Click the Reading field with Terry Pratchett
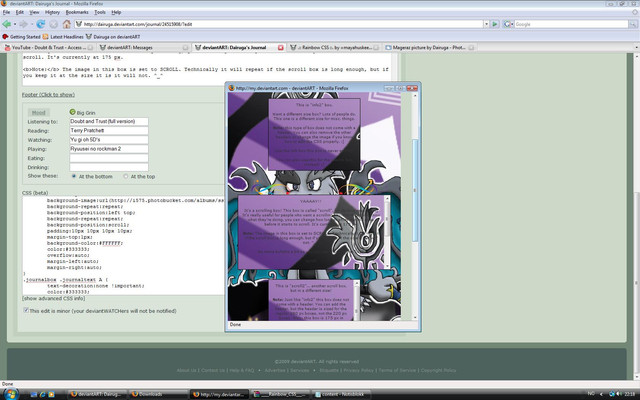Viewport: 640px width, 400px height. pyautogui.click(x=109, y=131)
